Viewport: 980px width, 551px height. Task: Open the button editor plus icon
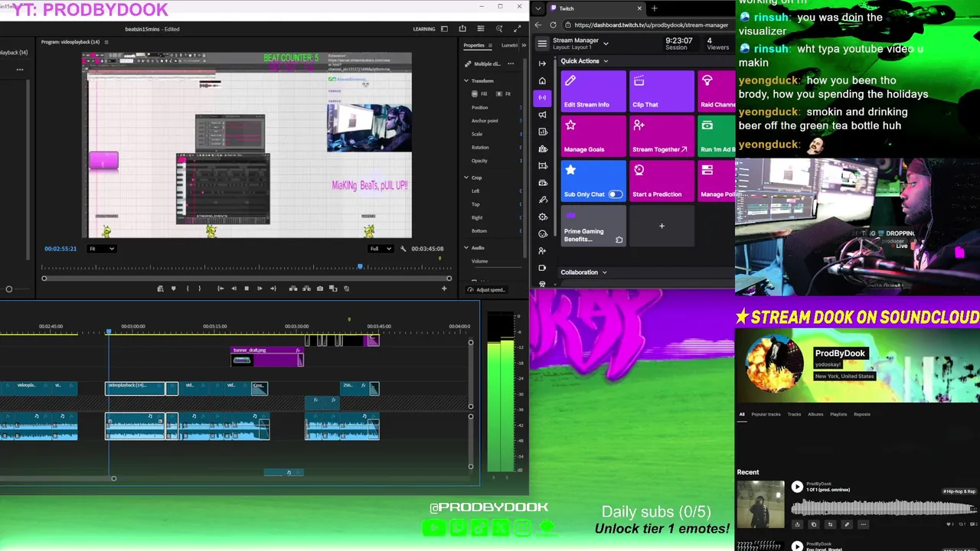[x=444, y=289]
